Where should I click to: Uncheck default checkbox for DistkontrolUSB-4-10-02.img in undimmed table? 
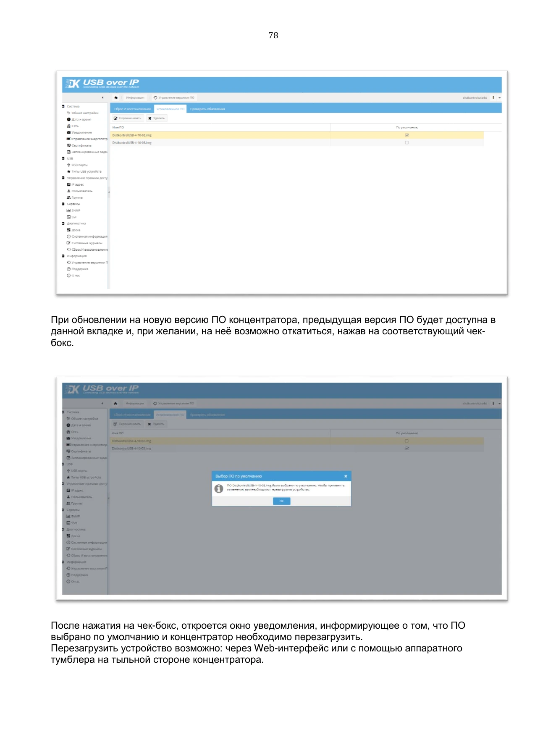coord(406,135)
